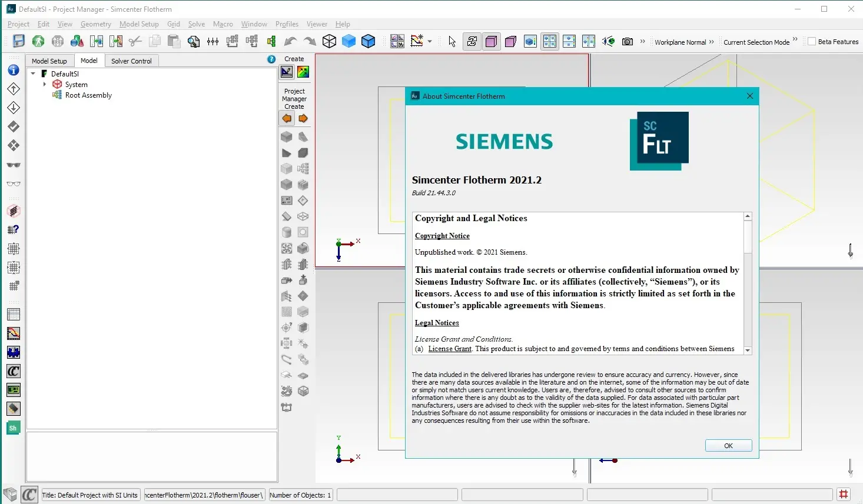Click the right orange arrow in Create panel

pyautogui.click(x=303, y=118)
